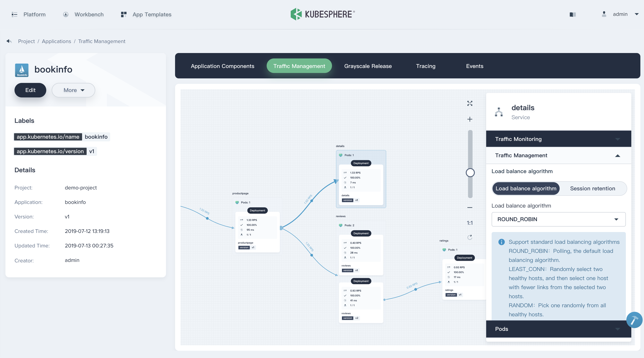Select the Session retention option
The image size is (644, 358).
point(592,189)
